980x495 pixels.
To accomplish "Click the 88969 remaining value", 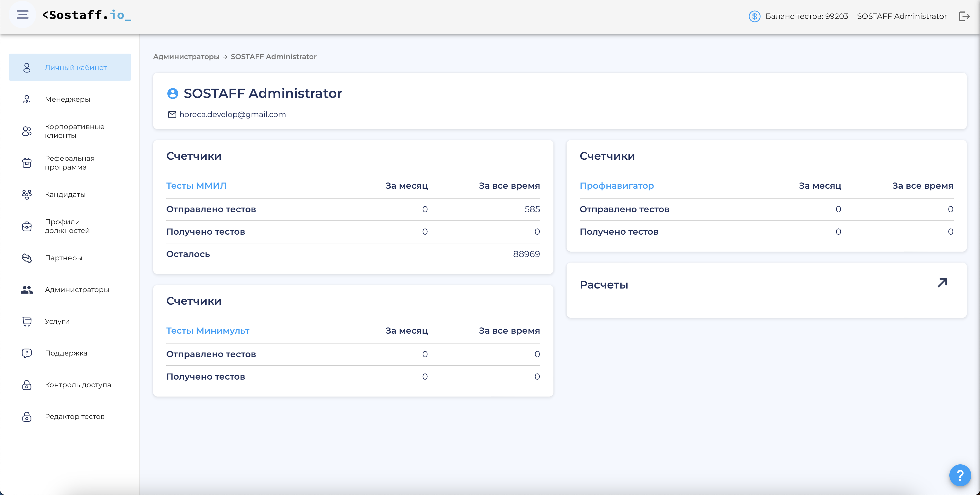I will 527,254.
